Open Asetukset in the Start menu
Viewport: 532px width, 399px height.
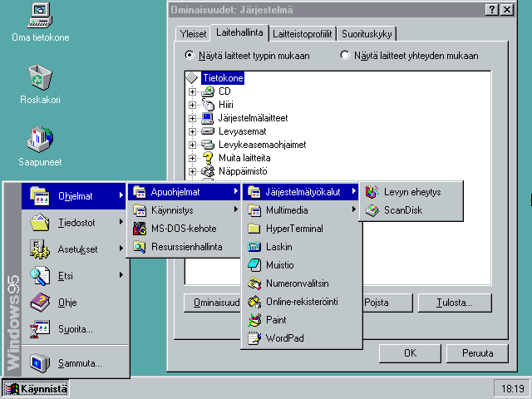(74, 249)
